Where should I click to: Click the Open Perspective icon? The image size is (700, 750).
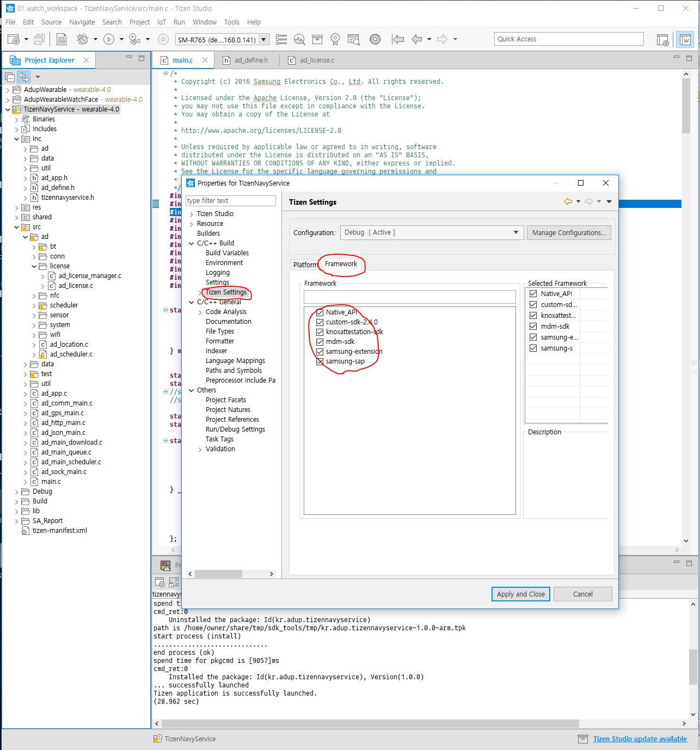click(x=663, y=40)
